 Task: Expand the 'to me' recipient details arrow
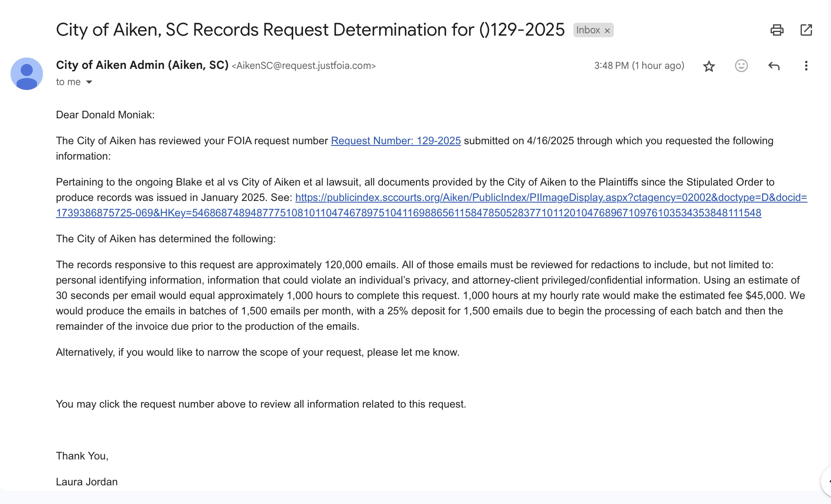89,82
